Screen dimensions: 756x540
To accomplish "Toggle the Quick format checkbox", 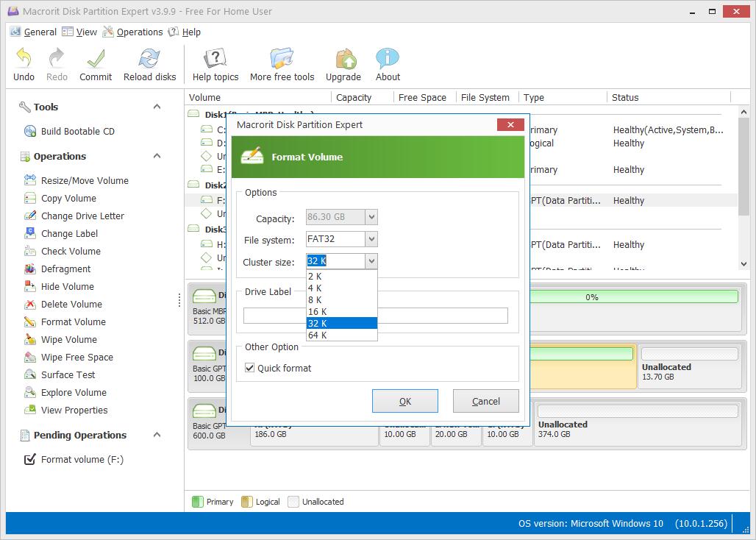I will [250, 369].
